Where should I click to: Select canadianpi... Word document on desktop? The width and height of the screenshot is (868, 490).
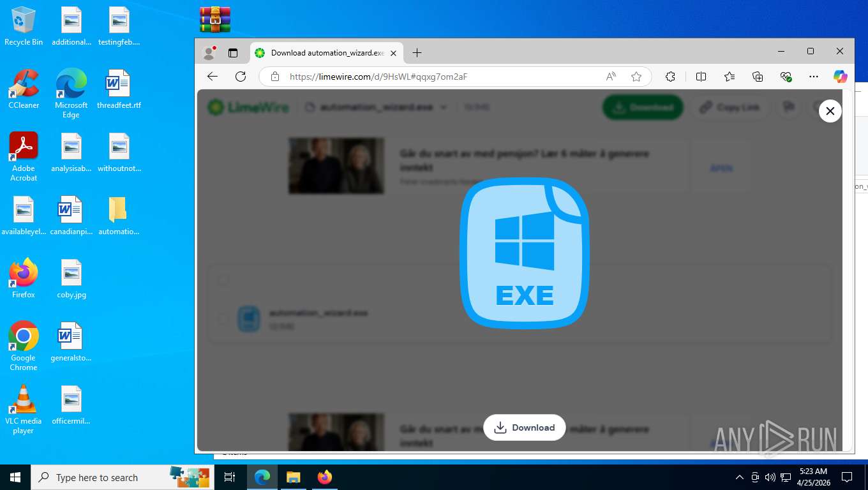[71, 216]
